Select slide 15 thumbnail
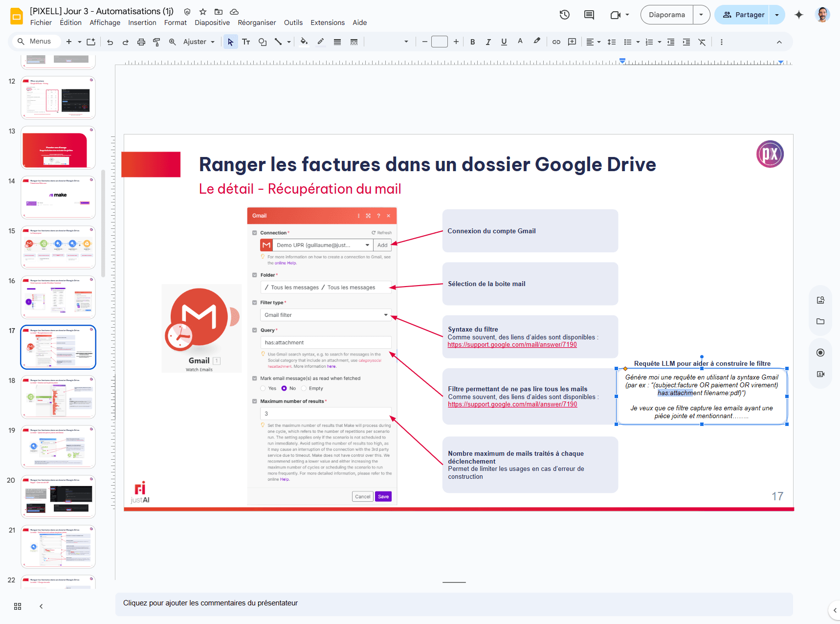The width and height of the screenshot is (840, 624). 58,247
